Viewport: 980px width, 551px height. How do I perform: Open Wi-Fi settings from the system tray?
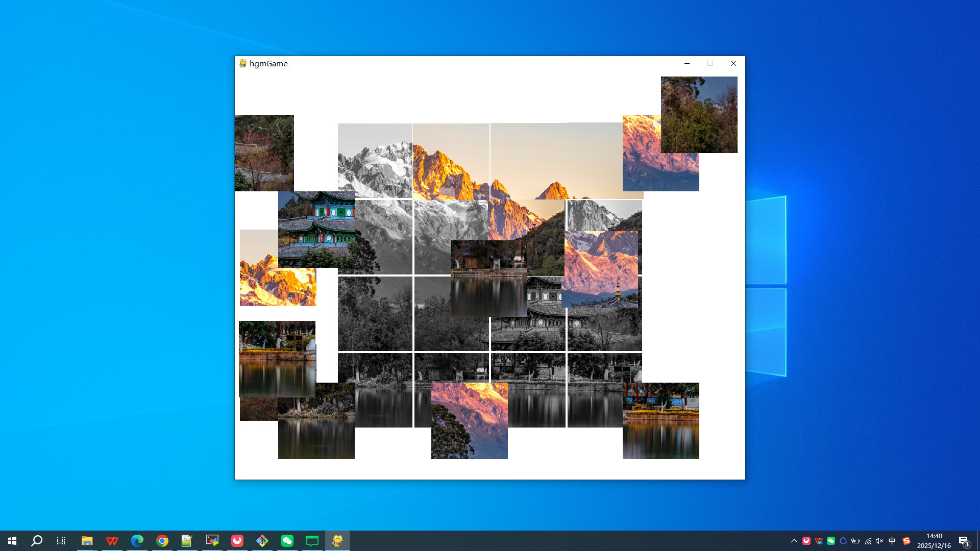pyautogui.click(x=868, y=540)
